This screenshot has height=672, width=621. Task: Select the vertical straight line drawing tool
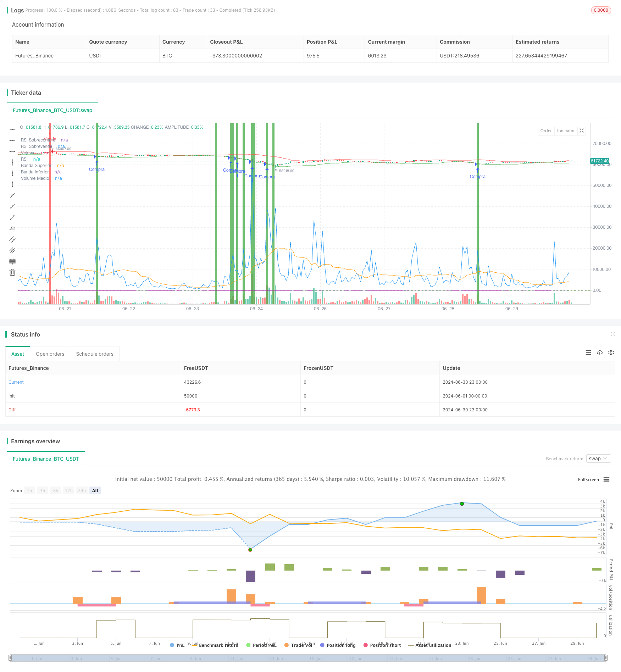[x=12, y=162]
